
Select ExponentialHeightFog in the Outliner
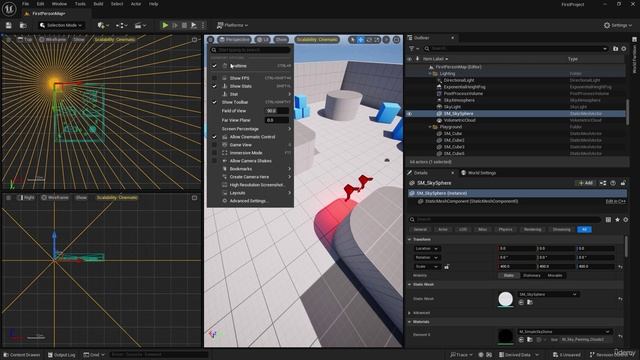[464, 87]
